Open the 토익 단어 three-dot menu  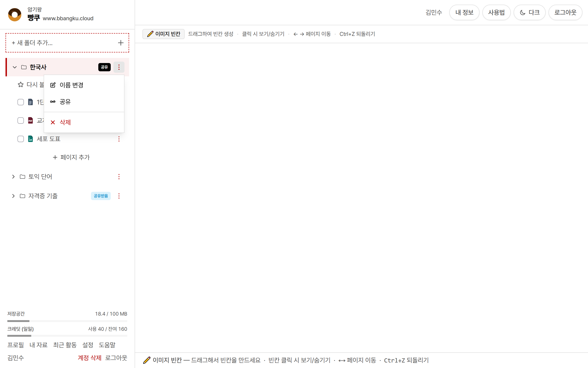[119, 177]
